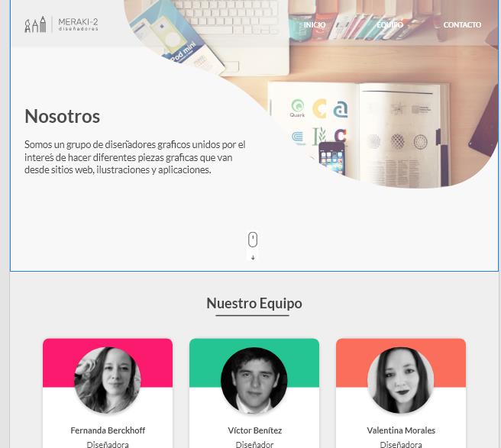Image resolution: width=501 pixels, height=448 pixels.
Task: Open the CONTACTO navigation link
Action: 462,25
